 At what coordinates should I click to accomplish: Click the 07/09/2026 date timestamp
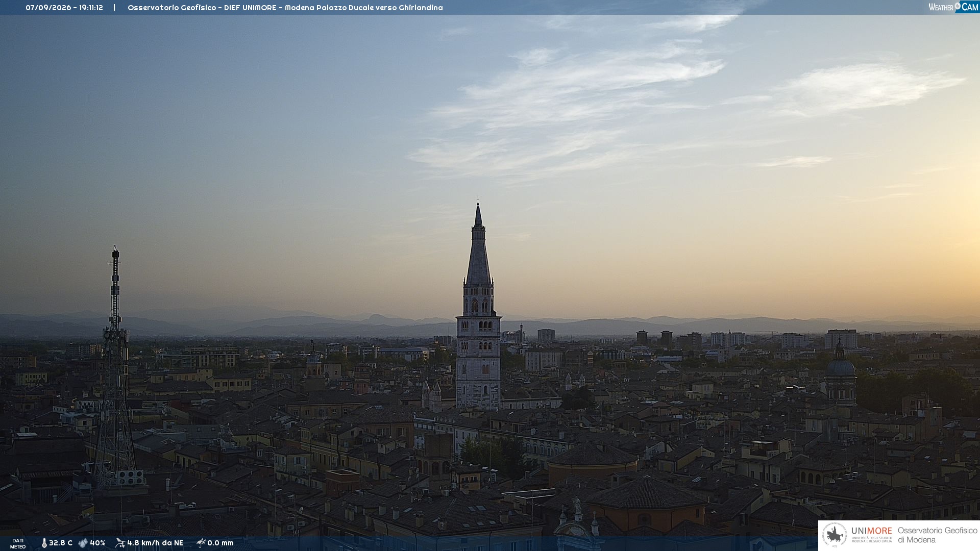pos(48,8)
